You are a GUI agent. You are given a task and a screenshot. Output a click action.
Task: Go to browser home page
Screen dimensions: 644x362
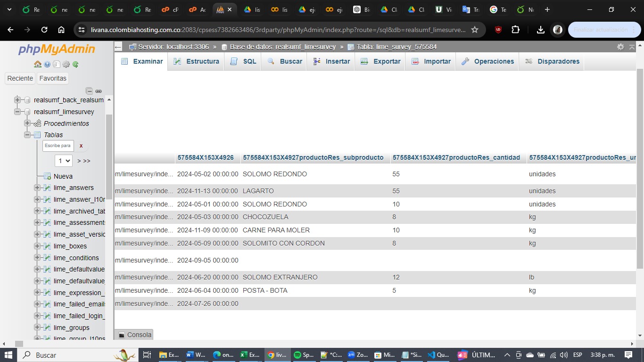(61, 30)
